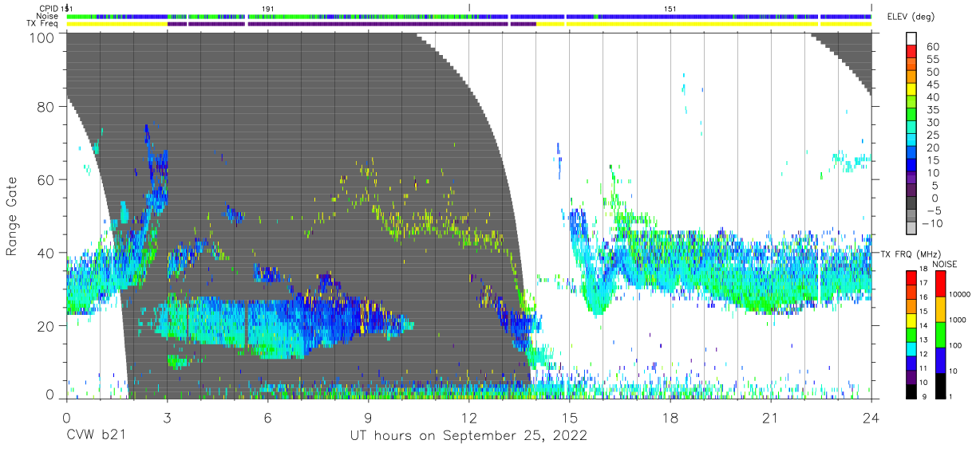Viewport: 980px width, 452px height.
Task: Click the 'TX Freq' row label at top left
Action: [x=43, y=24]
